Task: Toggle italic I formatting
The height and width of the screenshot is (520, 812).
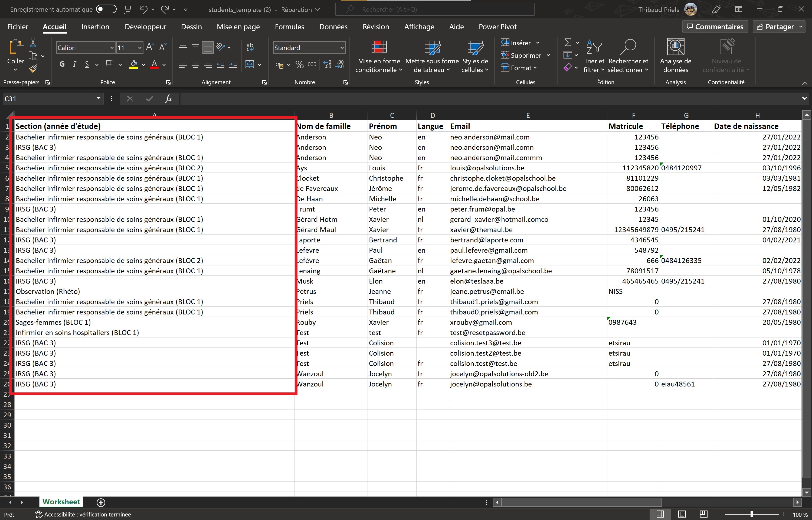Action: tap(74, 64)
